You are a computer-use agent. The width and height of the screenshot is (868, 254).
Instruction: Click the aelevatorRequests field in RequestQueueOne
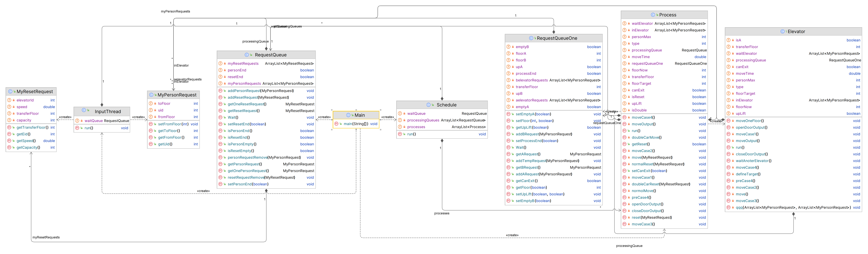point(554,100)
